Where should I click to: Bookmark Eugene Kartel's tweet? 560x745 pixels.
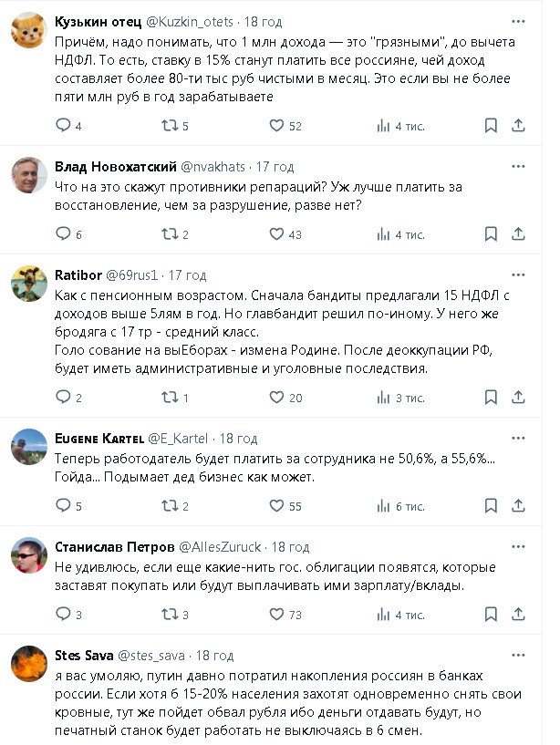pyautogui.click(x=491, y=506)
